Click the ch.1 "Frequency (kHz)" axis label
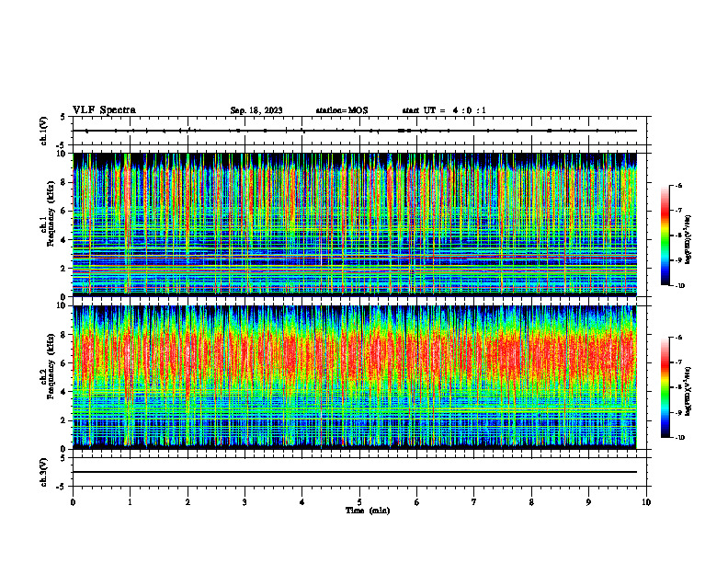The width and height of the screenshot is (728, 563). click(x=51, y=213)
